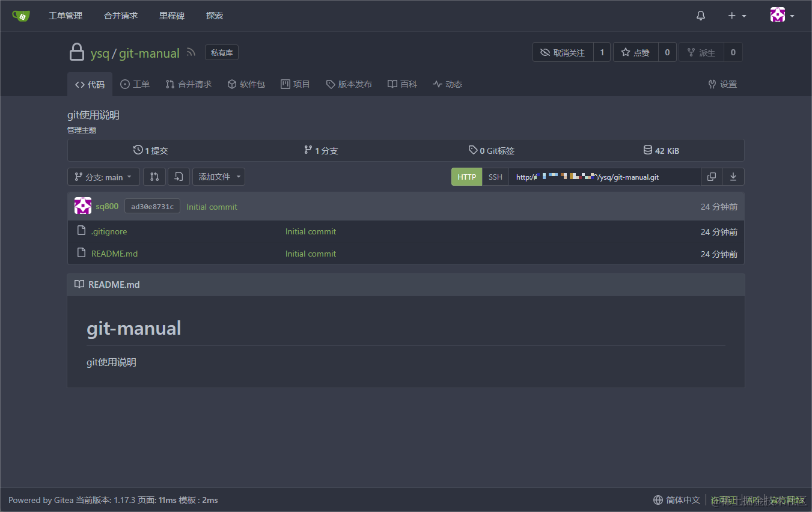View the 1 分支 branches list
The width and height of the screenshot is (812, 512).
pos(321,150)
